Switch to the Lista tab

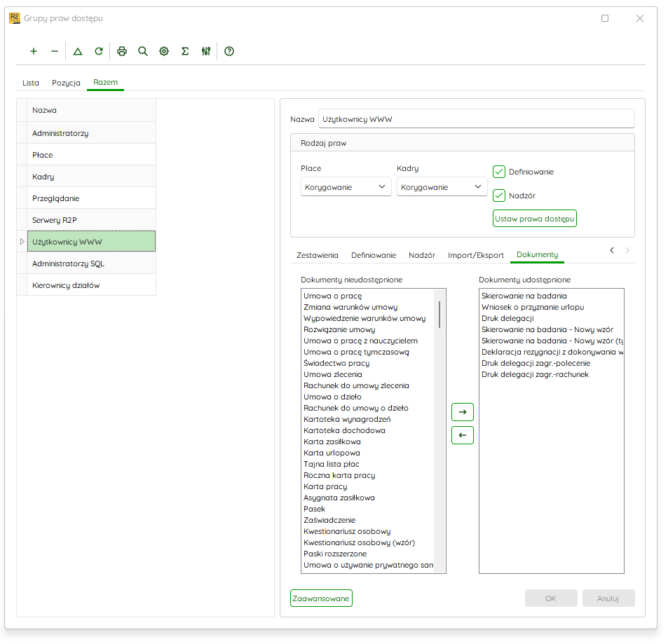(31, 83)
